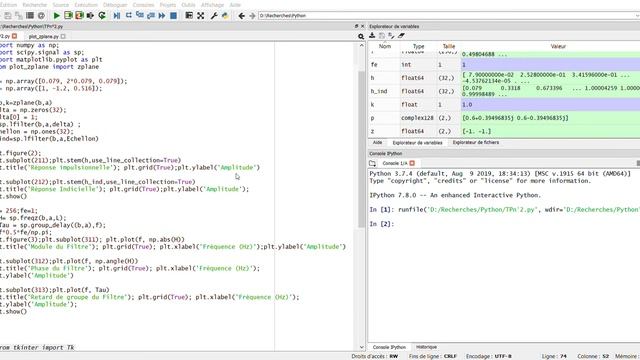
Task: Open the Affichage menu
Action: pos(212,5)
